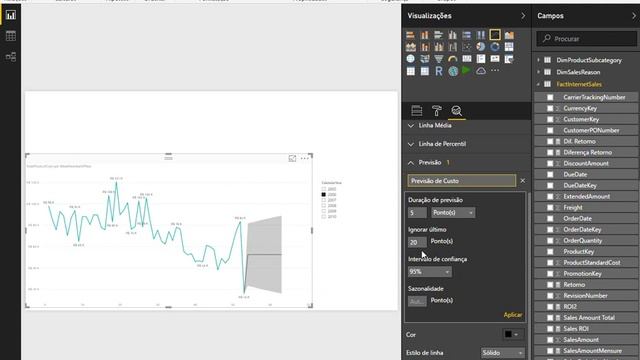Click the Procurar search box
The width and height of the screenshot is (640, 360).
click(587, 39)
